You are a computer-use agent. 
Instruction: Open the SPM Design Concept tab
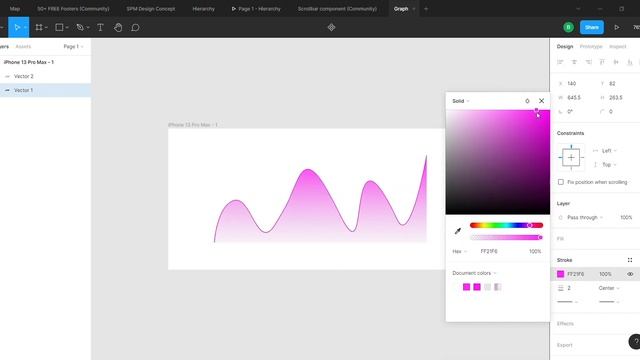(x=151, y=9)
